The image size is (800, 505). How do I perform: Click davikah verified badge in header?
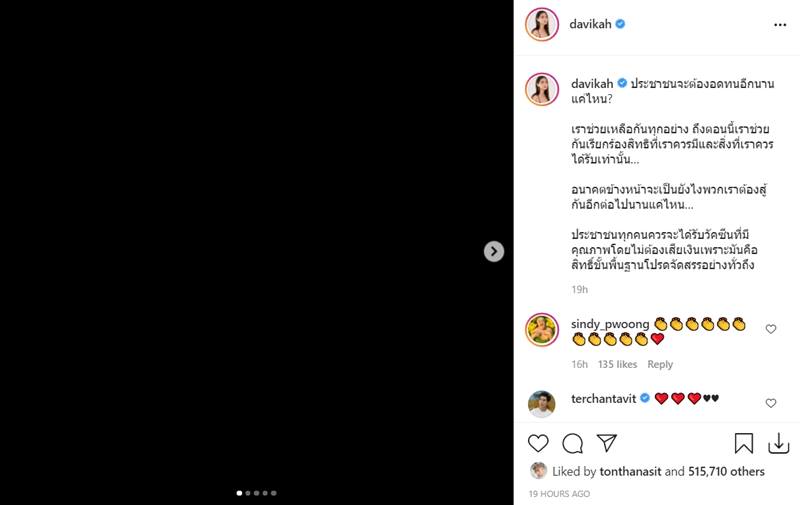tap(620, 24)
